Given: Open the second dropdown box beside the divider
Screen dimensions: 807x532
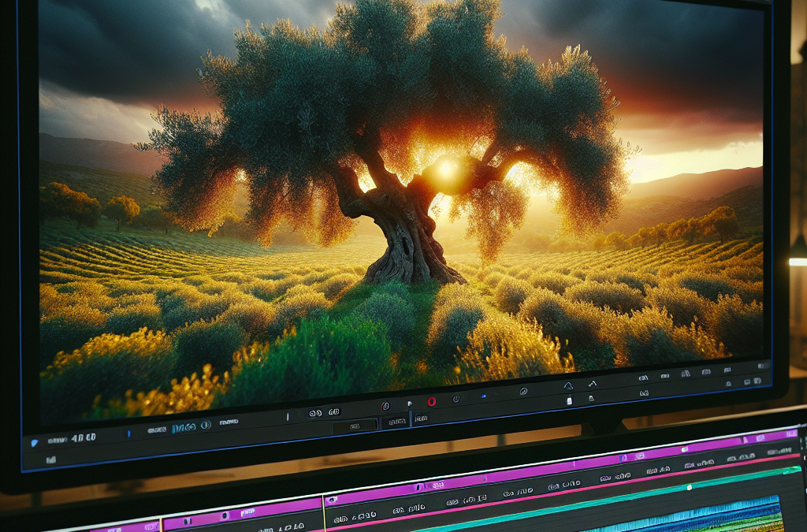Looking at the screenshot, I should [x=397, y=422].
